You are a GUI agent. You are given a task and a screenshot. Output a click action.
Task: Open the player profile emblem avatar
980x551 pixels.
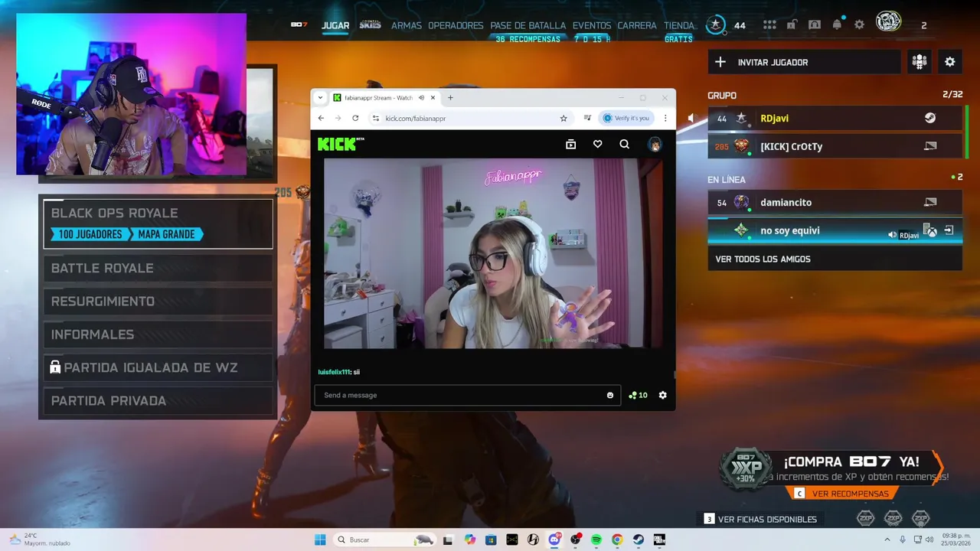pyautogui.click(x=889, y=21)
